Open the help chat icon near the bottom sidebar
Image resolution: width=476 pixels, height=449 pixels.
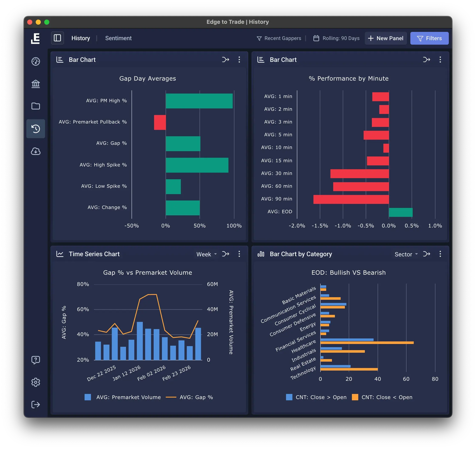point(35,360)
